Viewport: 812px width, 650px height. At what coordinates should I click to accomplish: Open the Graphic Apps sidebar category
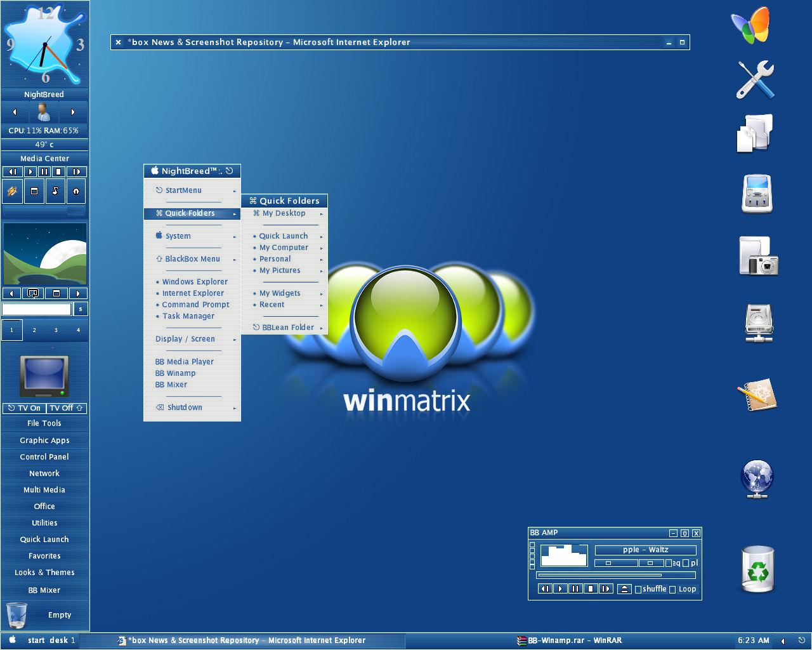44,441
